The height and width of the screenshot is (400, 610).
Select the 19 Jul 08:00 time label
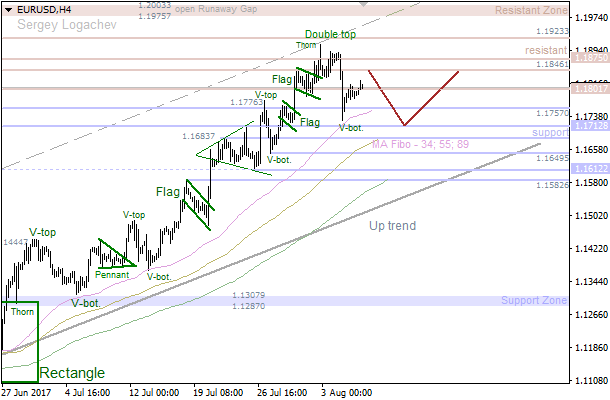coord(219,392)
